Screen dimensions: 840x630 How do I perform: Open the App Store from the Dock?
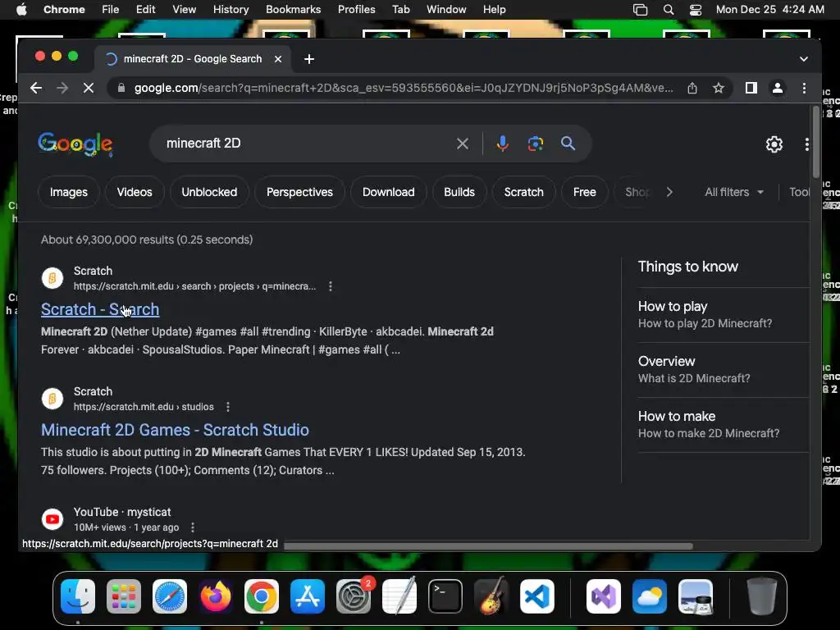pos(308,596)
